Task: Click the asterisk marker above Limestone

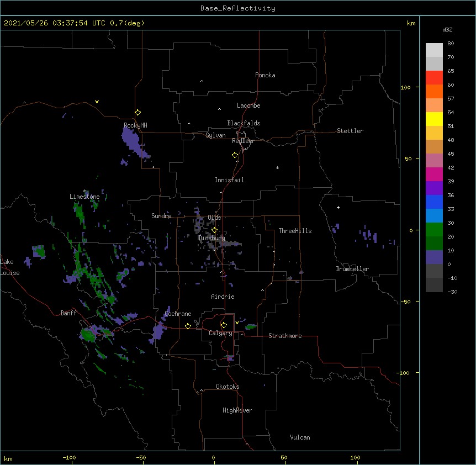Action: point(85,191)
